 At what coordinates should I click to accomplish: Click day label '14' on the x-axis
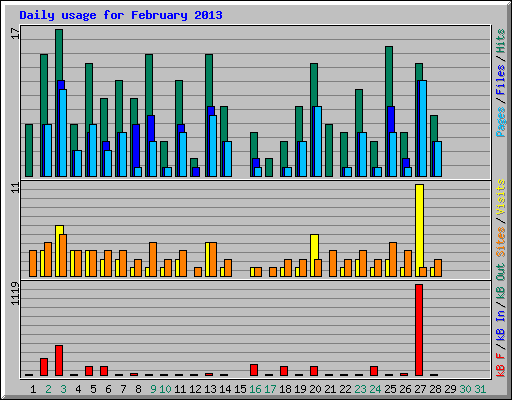coord(225,389)
